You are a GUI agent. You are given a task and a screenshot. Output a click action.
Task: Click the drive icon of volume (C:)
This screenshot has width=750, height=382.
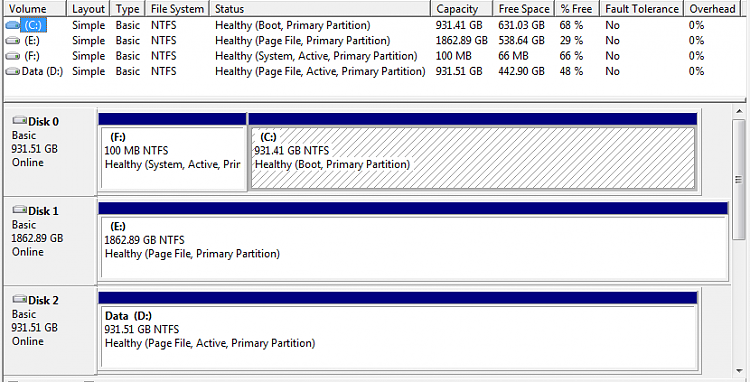pyautogui.click(x=12, y=26)
